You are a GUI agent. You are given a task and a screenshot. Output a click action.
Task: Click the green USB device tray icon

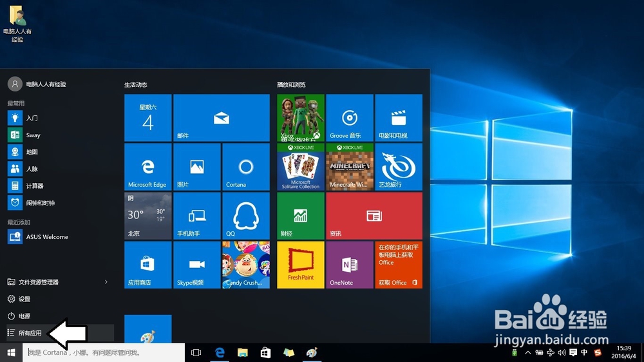pyautogui.click(x=514, y=352)
